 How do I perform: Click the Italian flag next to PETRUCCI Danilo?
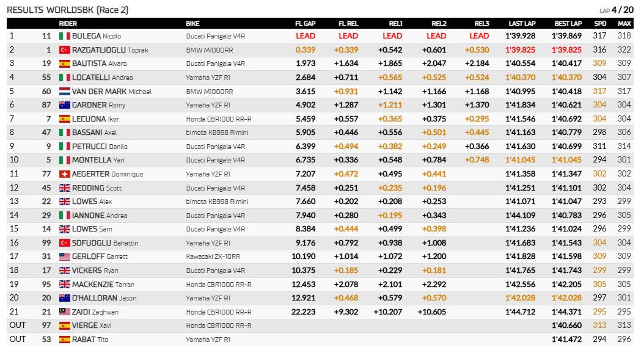coord(65,147)
